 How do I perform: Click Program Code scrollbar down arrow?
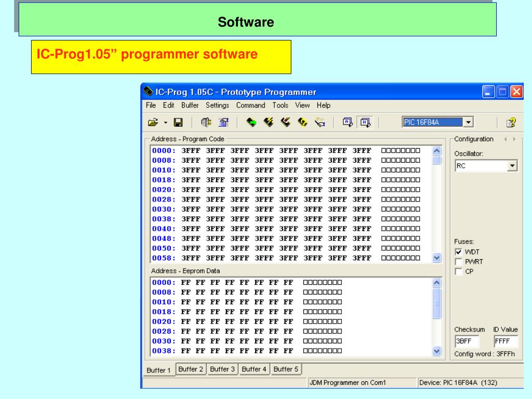pos(437,258)
